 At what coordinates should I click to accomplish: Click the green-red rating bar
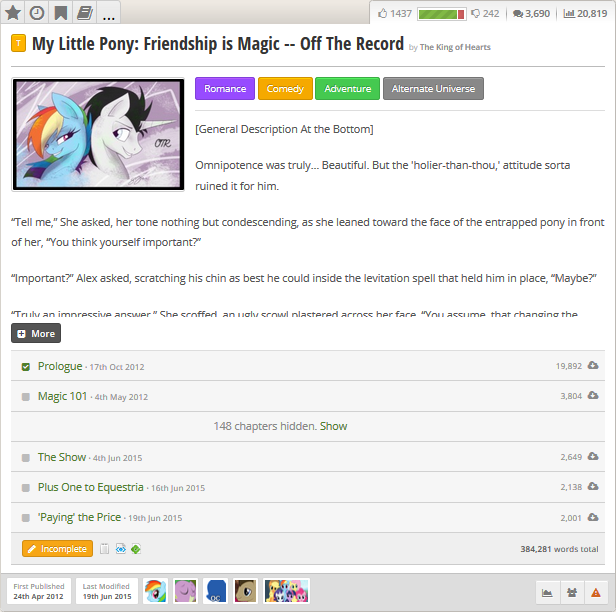pos(442,14)
